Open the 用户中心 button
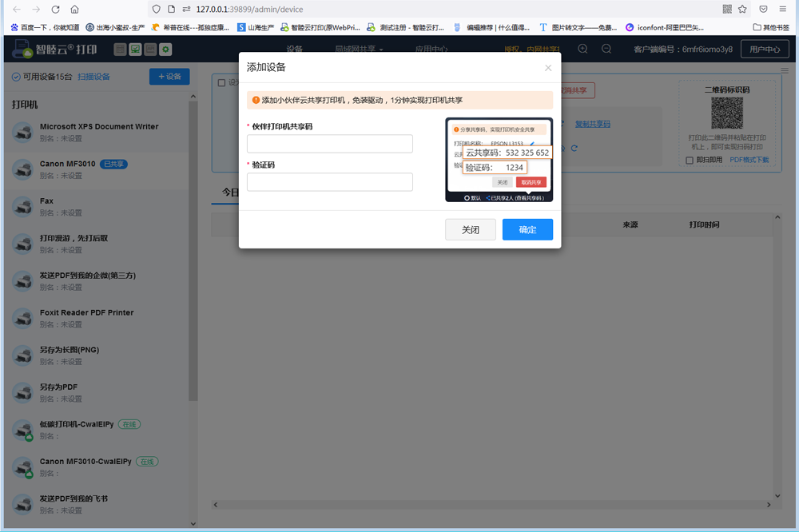799x532 pixels. pyautogui.click(x=764, y=50)
